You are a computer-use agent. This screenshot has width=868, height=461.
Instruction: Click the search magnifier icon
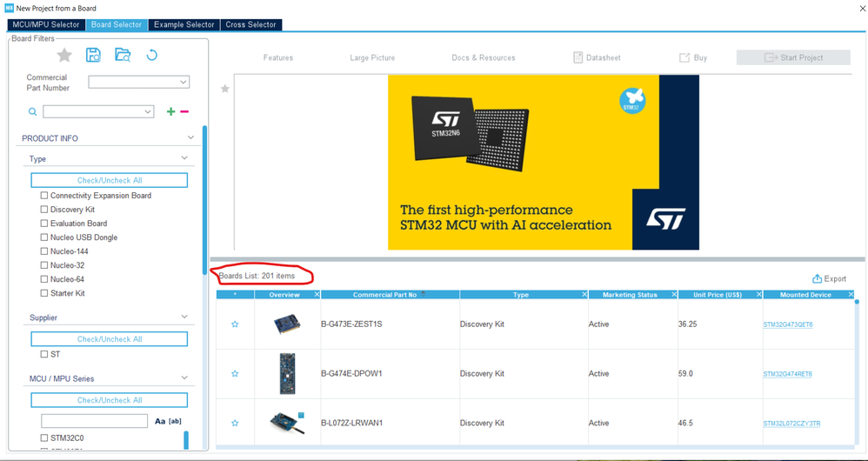[33, 112]
